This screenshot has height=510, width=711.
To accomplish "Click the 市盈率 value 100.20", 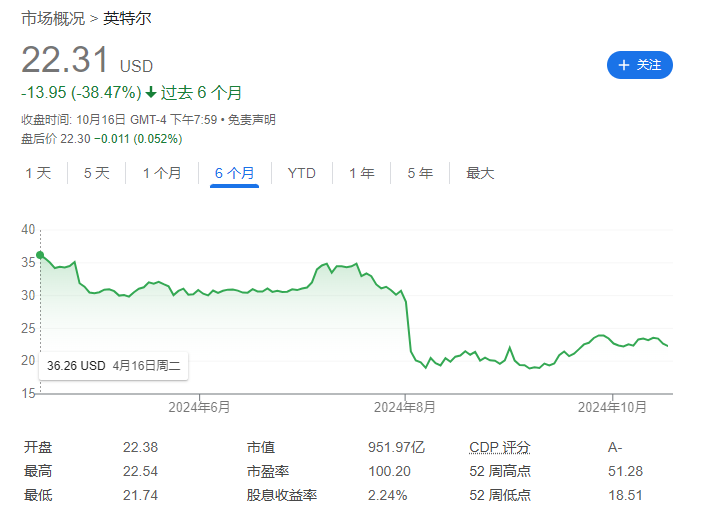I will coord(390,471).
